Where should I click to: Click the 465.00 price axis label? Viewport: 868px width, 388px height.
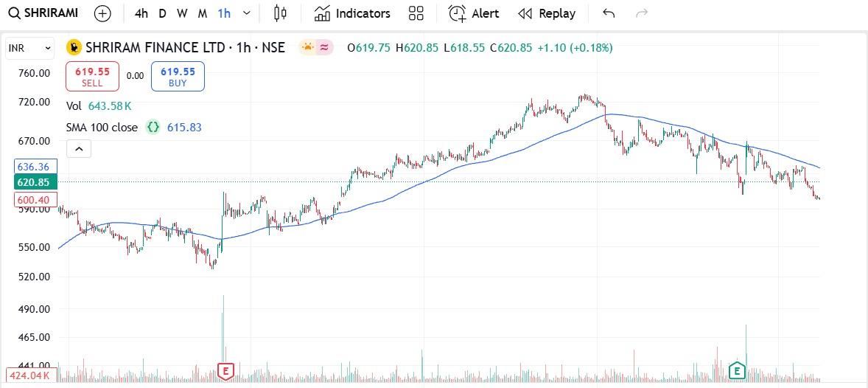click(34, 337)
